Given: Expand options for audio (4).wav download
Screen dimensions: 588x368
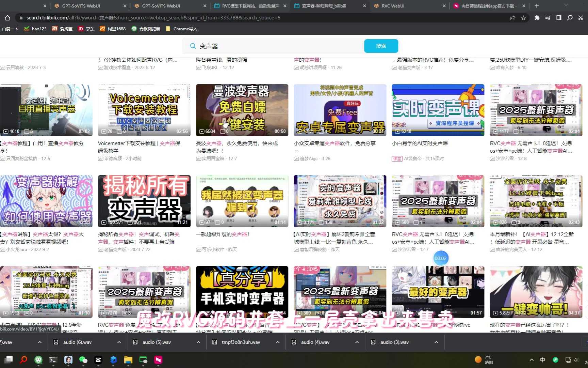Looking at the screenshot, I should pos(357,342).
